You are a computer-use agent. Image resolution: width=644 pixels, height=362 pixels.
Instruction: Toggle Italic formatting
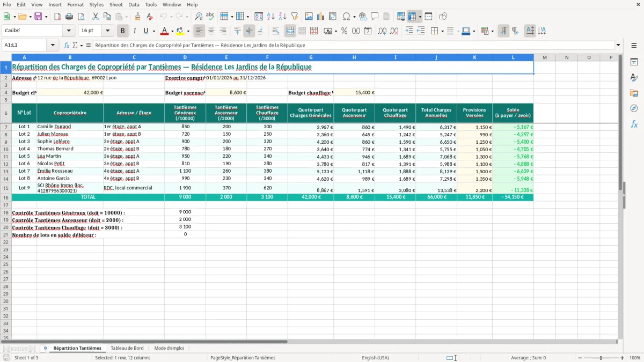[x=134, y=31]
